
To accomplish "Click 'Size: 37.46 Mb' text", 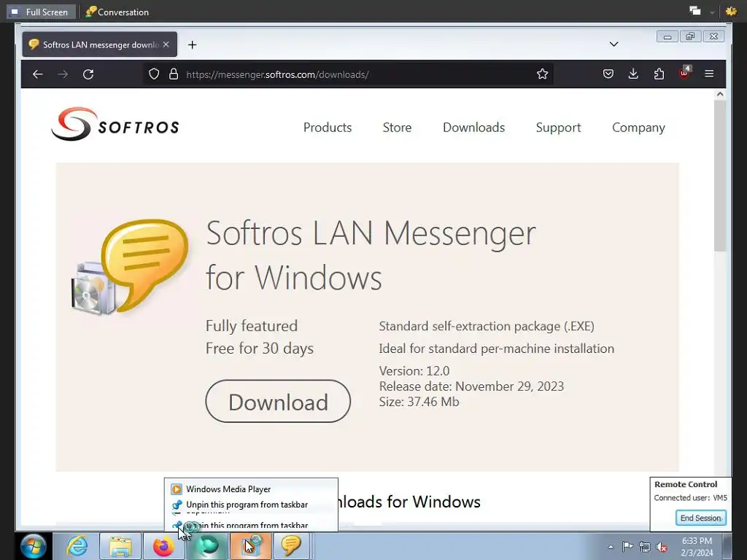I will (419, 402).
